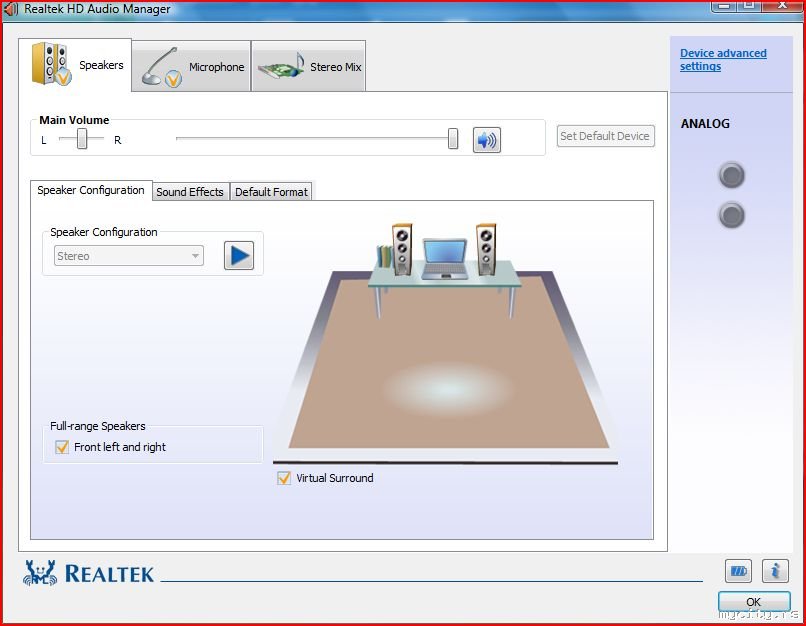
Task: Click the main volume slider handle
Action: [x=453, y=139]
